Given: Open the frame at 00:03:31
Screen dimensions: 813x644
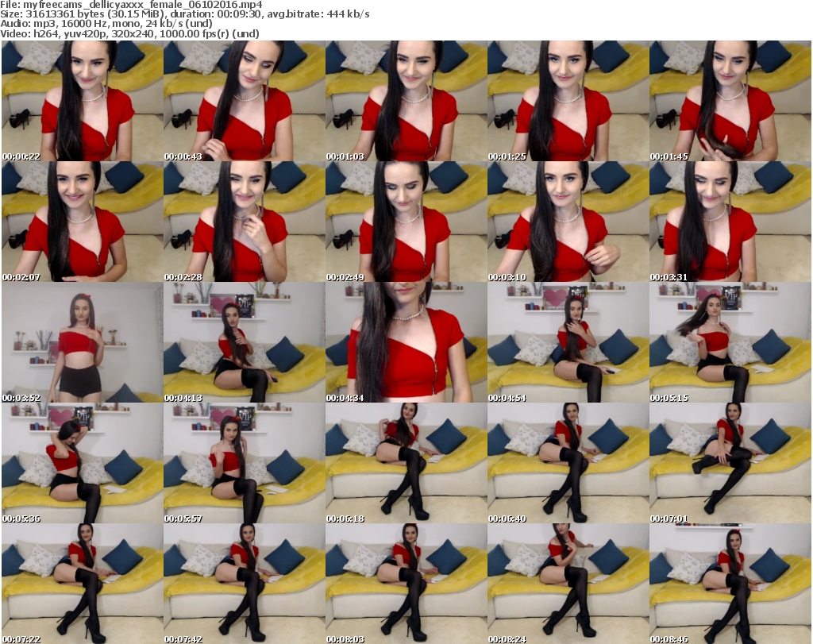Looking at the screenshot, I should [730, 222].
